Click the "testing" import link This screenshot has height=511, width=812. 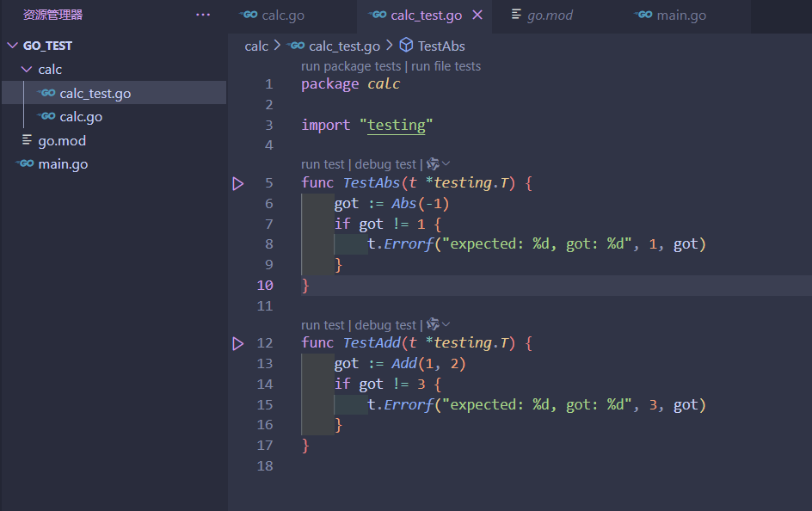click(x=397, y=125)
